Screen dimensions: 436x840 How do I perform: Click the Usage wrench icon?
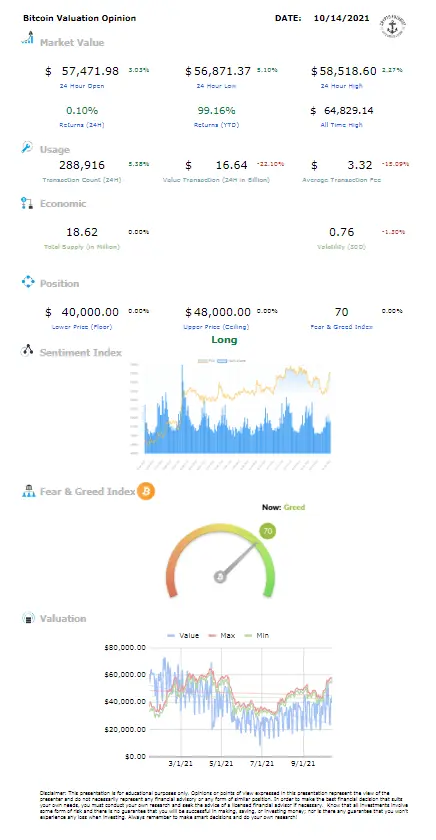(27, 147)
